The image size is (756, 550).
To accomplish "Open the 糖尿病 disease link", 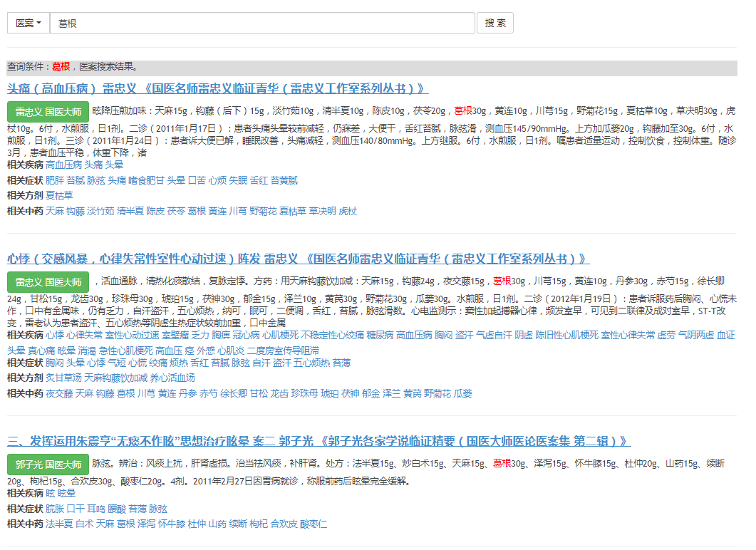I will tap(380, 335).
